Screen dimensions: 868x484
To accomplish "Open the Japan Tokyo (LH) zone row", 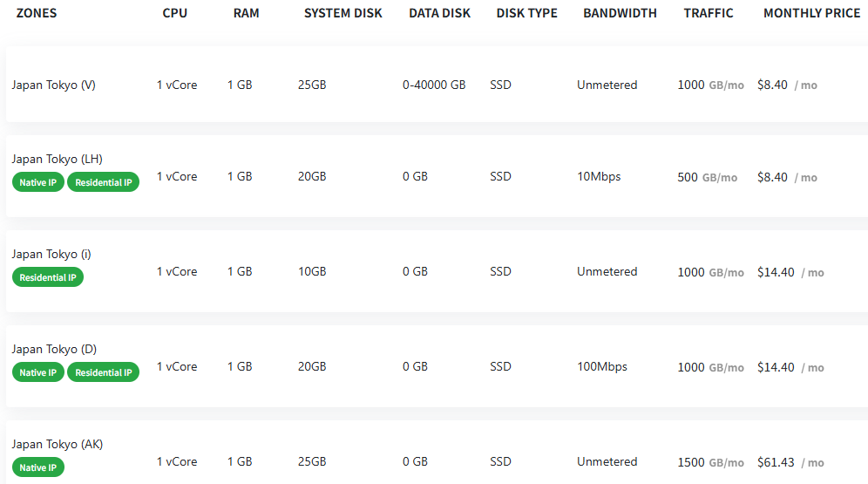I will click(x=57, y=159).
